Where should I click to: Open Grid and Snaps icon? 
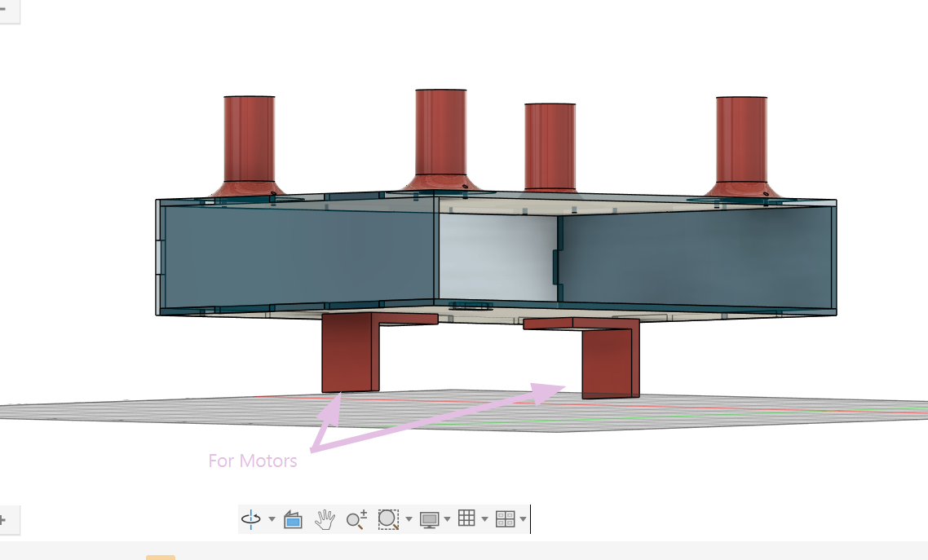coord(466,518)
